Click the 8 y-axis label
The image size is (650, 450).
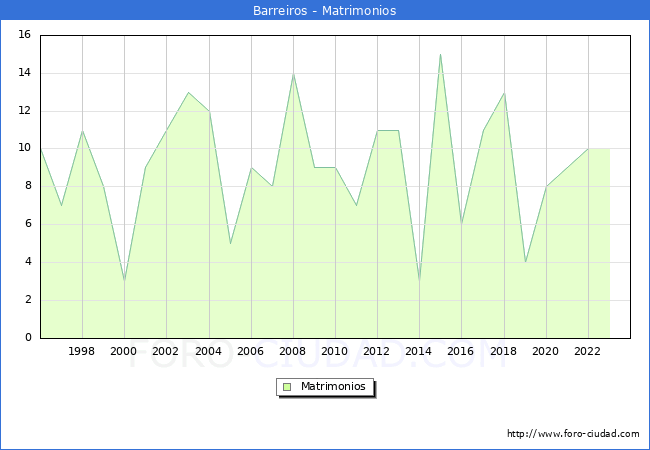(x=27, y=186)
